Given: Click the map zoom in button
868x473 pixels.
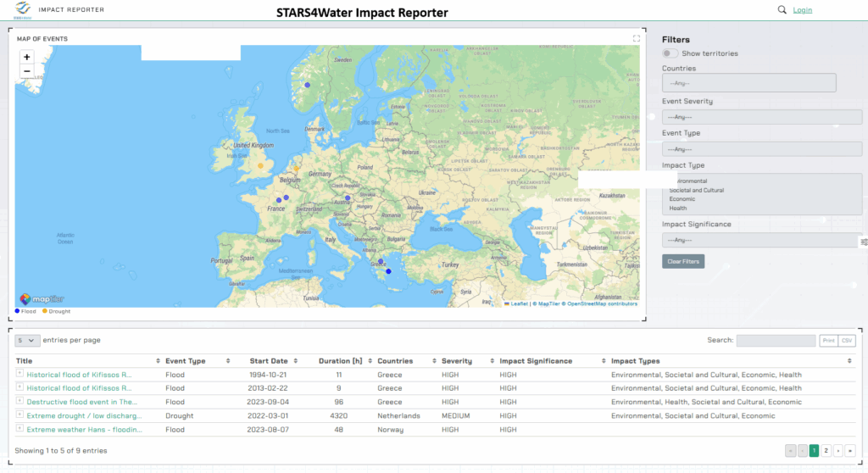Looking at the screenshot, I should (x=27, y=57).
